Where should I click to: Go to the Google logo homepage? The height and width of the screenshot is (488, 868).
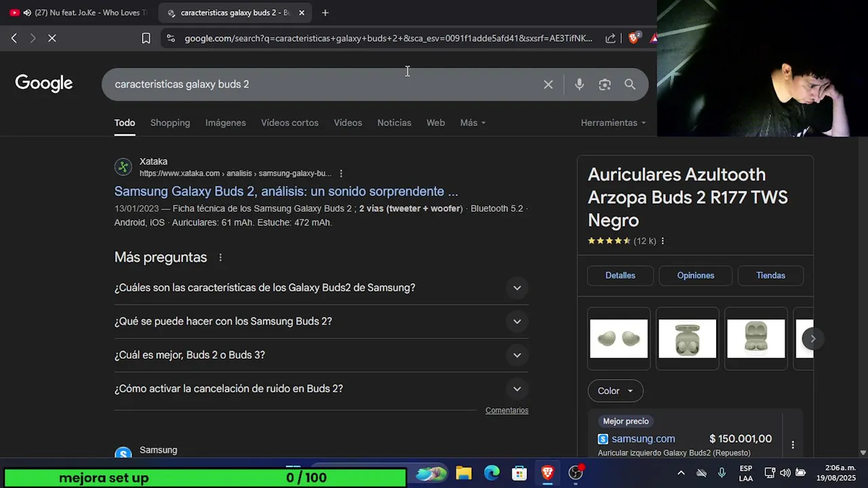(x=44, y=83)
